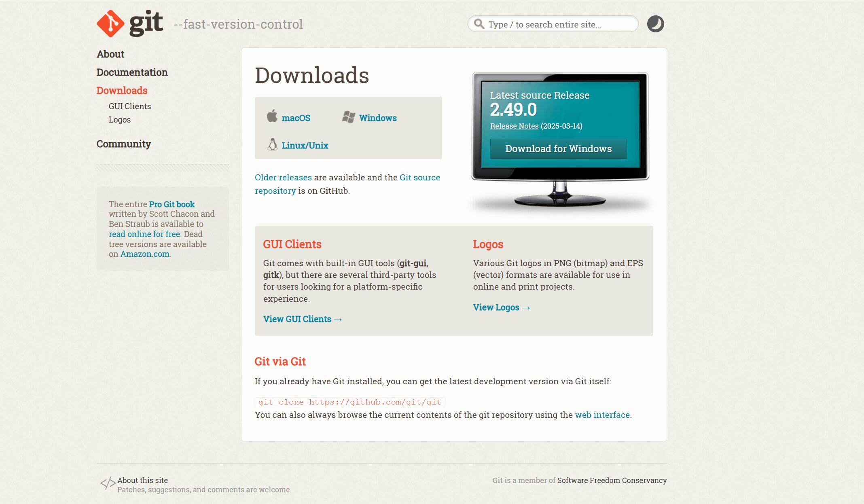Click the code brackets footer icon
864x504 pixels.
[x=108, y=483]
